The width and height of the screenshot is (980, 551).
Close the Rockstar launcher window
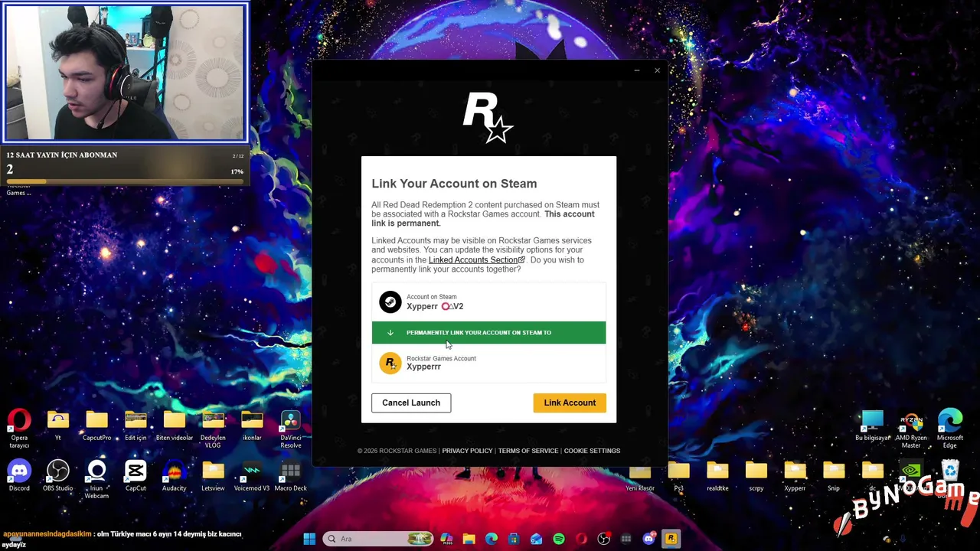pyautogui.click(x=657, y=70)
